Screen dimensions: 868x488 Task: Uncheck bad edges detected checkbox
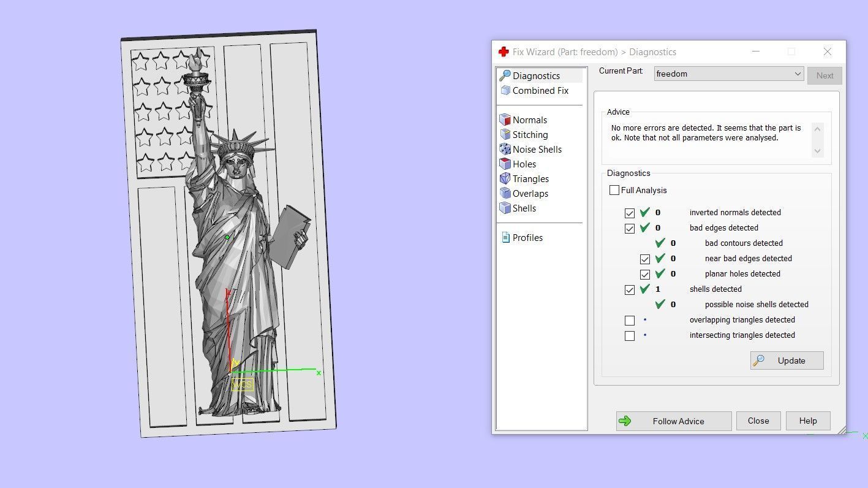pyautogui.click(x=630, y=228)
